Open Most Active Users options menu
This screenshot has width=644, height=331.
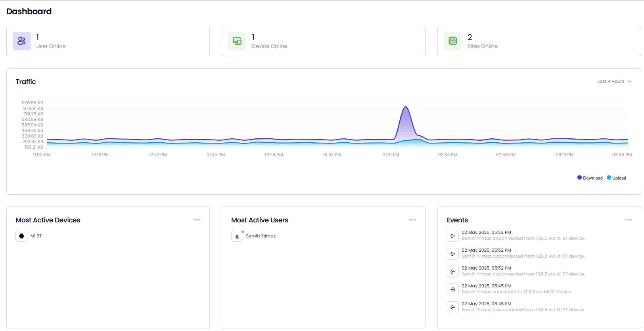pos(412,220)
